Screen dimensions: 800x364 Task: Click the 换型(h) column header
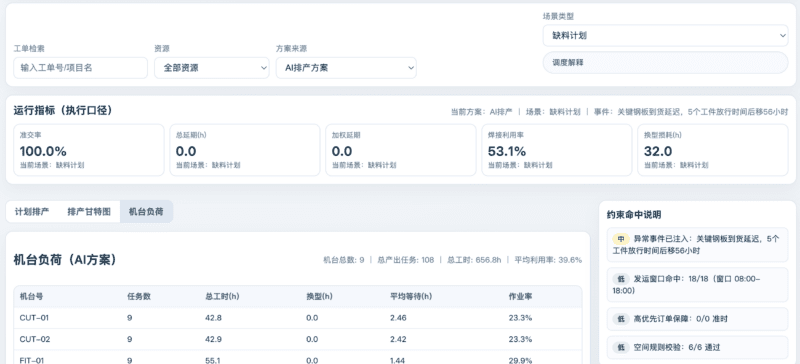320,296
